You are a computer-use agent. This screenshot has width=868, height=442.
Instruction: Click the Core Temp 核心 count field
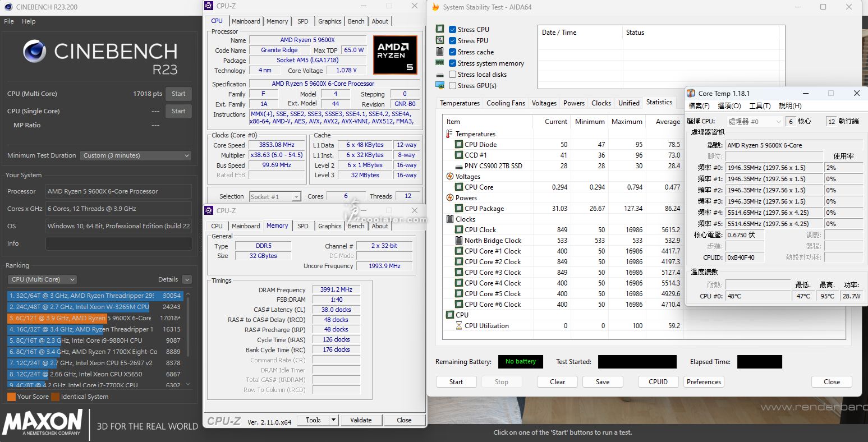(x=791, y=121)
